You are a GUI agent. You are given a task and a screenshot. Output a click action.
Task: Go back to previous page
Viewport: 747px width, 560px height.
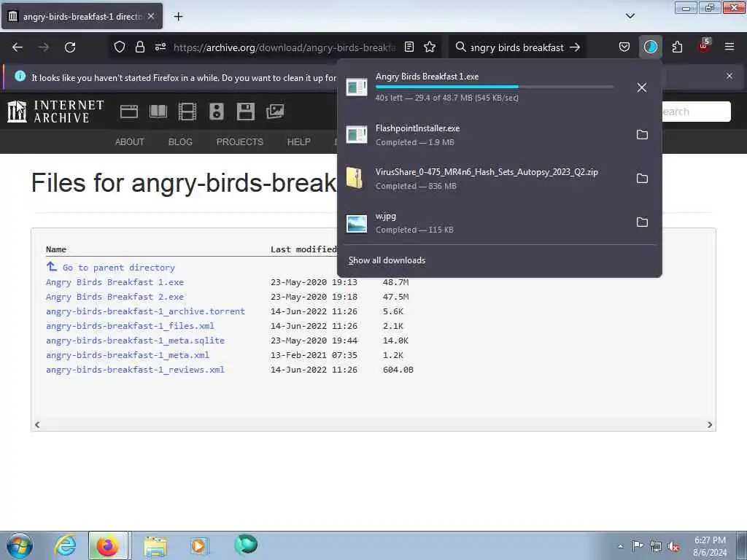(x=18, y=47)
